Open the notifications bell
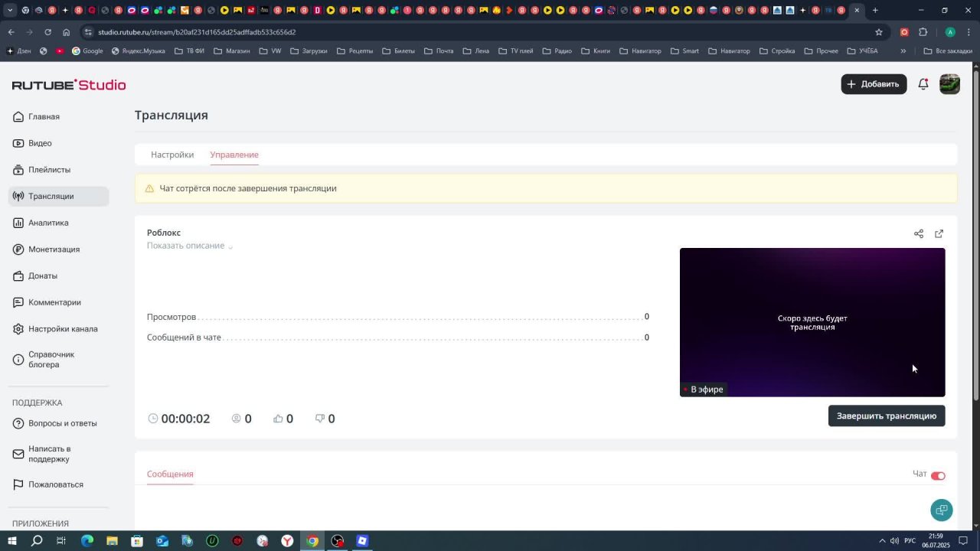The image size is (980, 551). [x=923, y=84]
